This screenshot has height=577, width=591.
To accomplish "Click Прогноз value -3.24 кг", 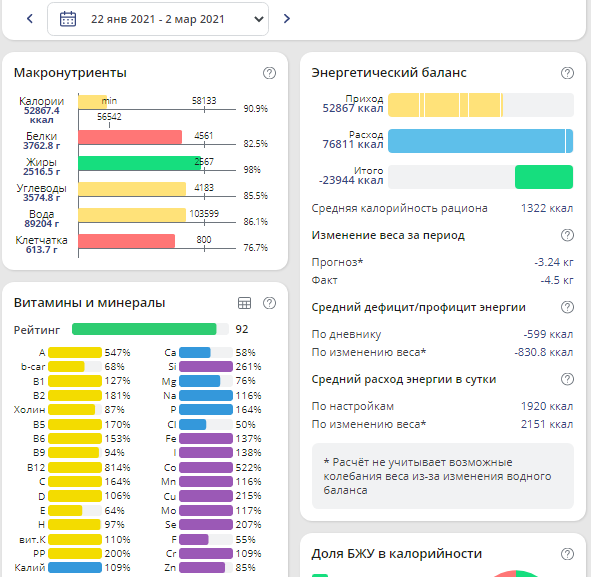I will 554,262.
